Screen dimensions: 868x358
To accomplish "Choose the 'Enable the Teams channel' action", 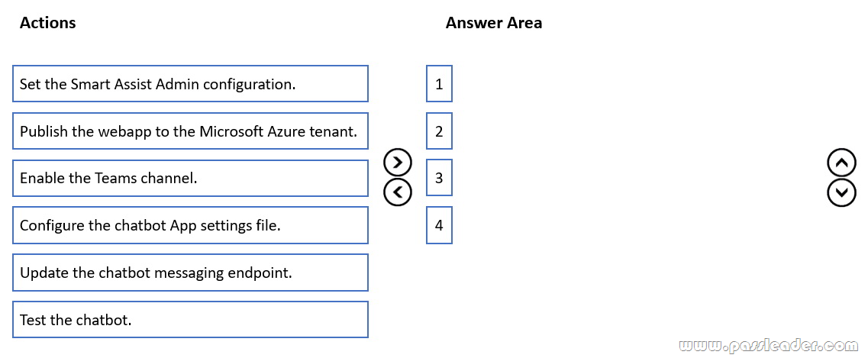I will (x=190, y=179).
